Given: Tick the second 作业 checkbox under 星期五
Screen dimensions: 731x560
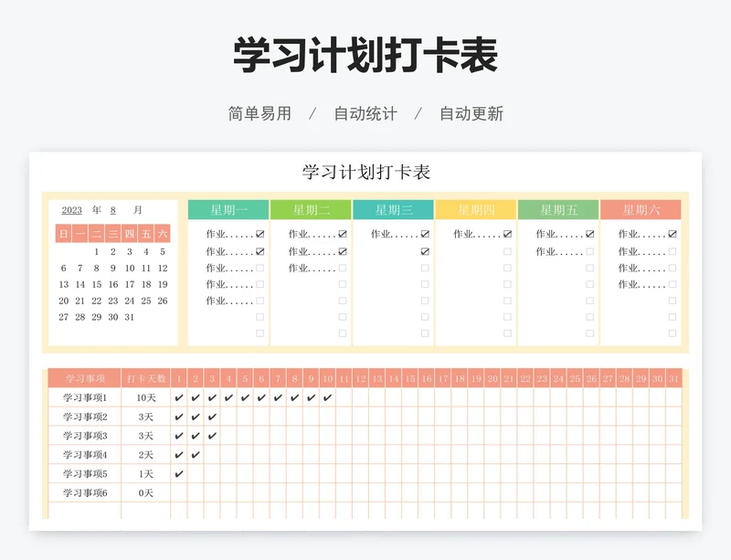Looking at the screenshot, I should (589, 252).
